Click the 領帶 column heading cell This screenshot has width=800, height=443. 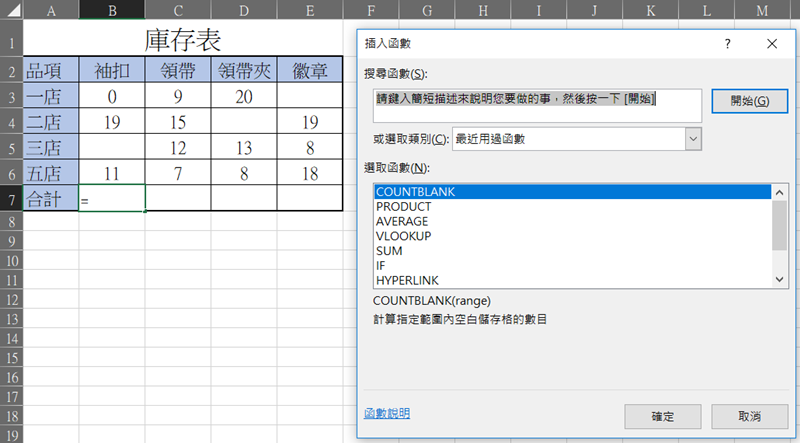click(178, 70)
